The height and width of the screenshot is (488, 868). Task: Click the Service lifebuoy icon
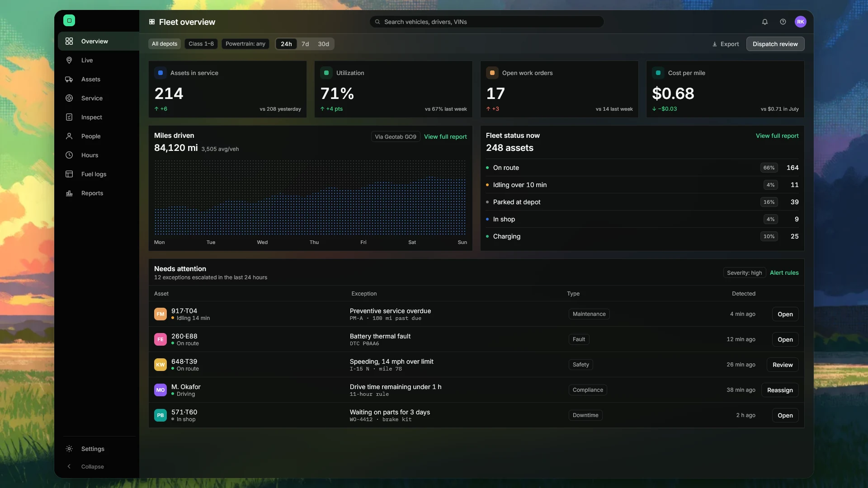(x=69, y=98)
